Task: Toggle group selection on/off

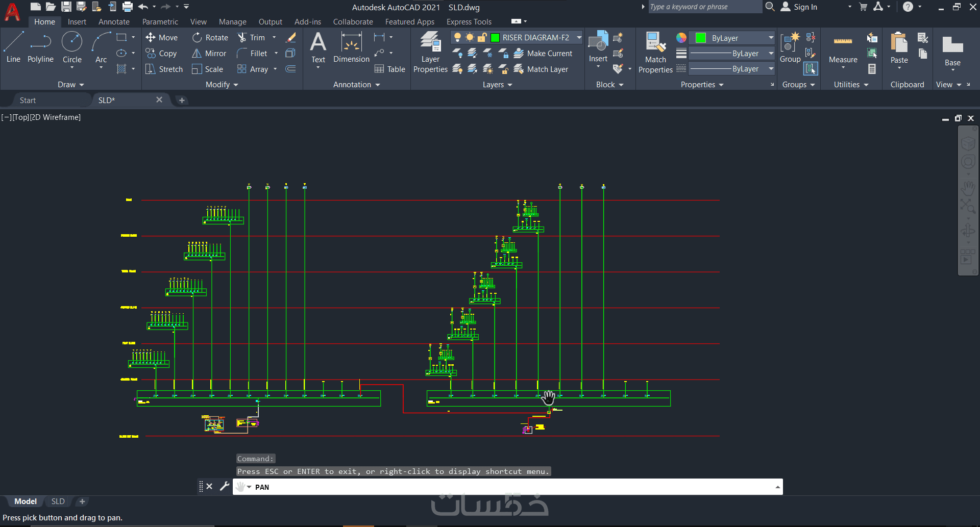Action: (x=811, y=69)
